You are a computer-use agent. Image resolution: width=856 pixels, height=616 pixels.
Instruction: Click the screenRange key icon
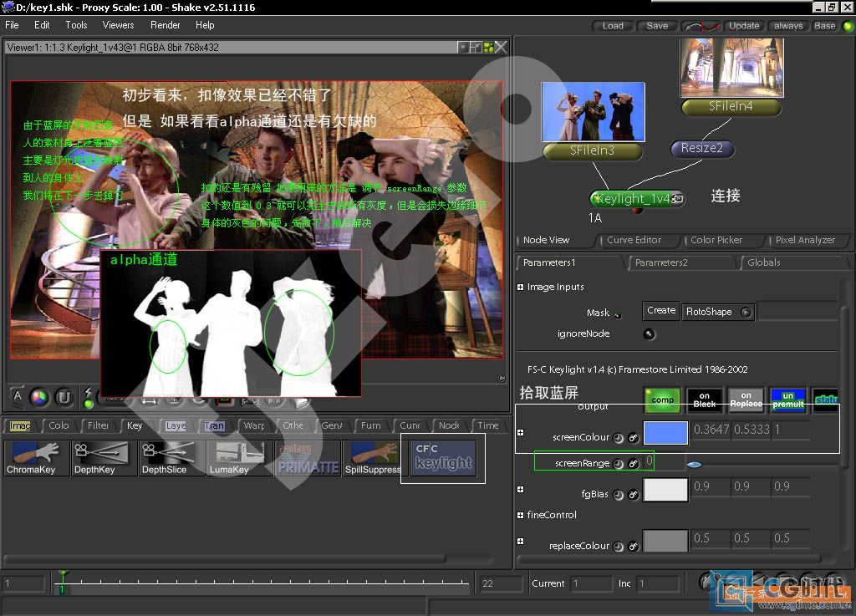634,463
